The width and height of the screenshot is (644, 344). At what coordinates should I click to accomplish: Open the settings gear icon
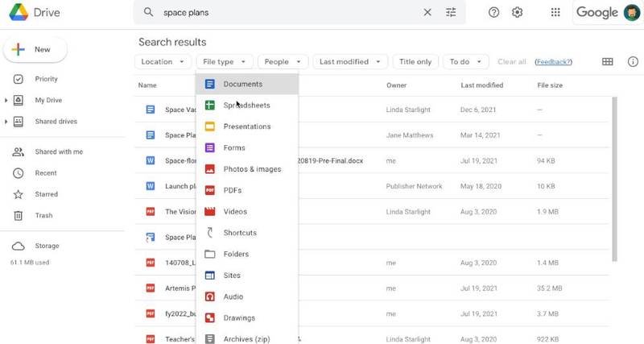click(x=517, y=12)
